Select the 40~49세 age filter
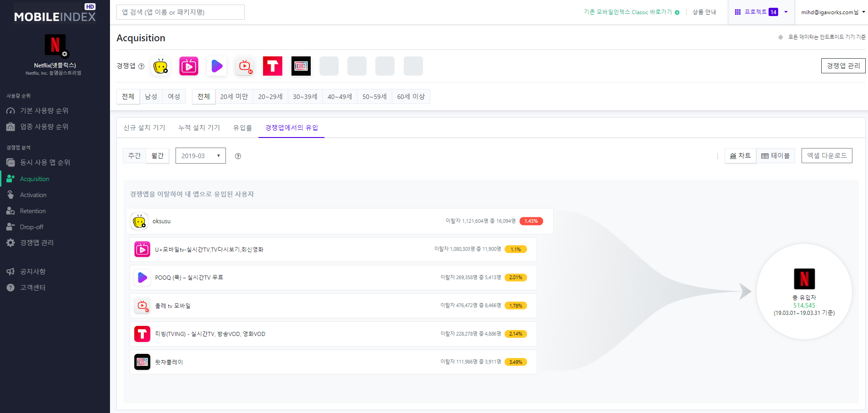 click(340, 97)
